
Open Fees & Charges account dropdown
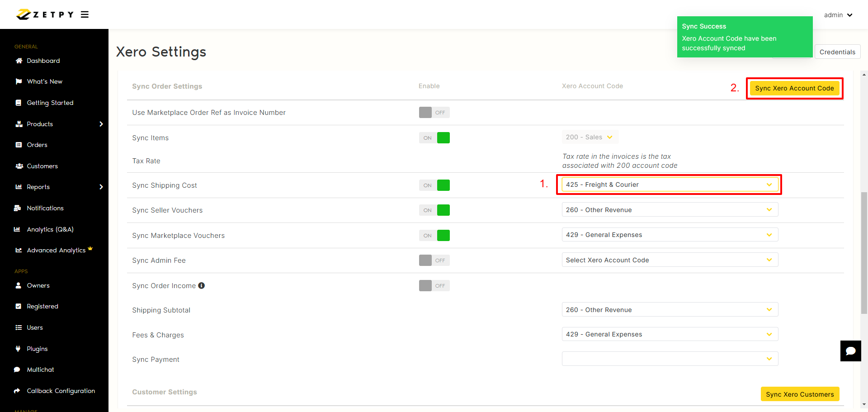tap(670, 334)
